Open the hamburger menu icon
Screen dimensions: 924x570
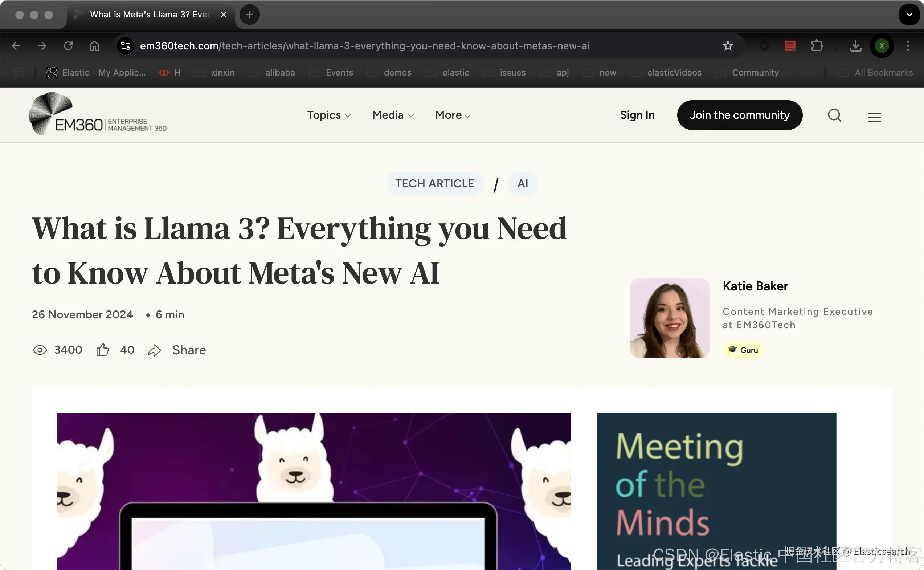click(874, 117)
